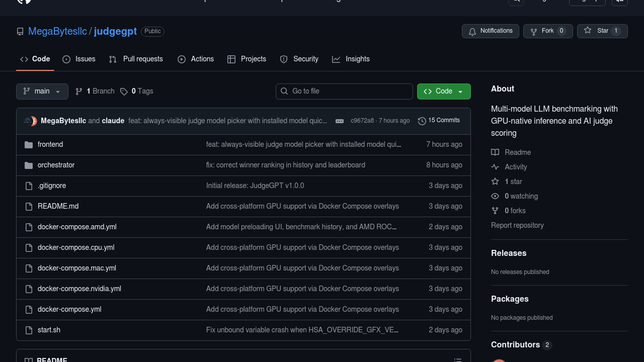Star the judgegpt repository
The width and height of the screenshot is (644, 362).
click(602, 31)
